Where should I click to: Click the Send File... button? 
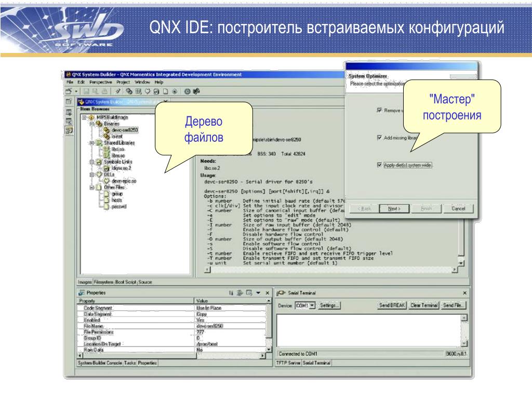(x=453, y=305)
